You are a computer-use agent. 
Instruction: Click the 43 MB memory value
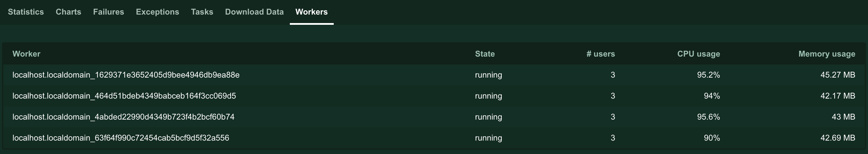(x=843, y=117)
